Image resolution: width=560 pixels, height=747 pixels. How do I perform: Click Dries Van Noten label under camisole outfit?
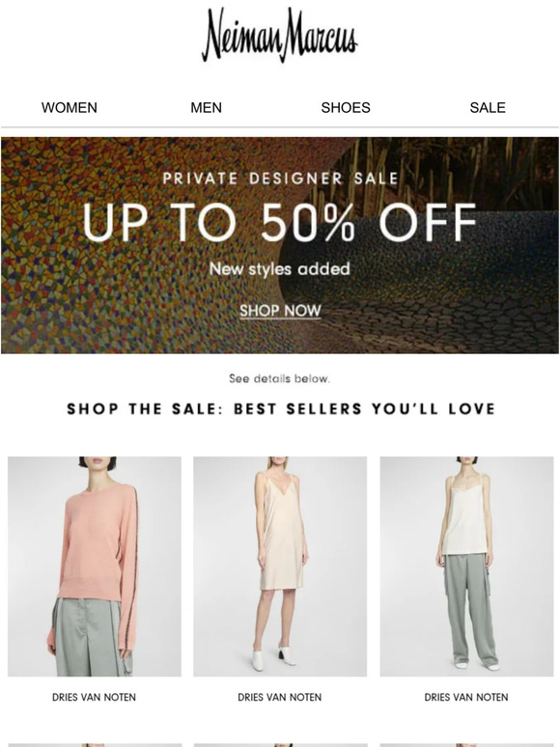[x=466, y=697]
